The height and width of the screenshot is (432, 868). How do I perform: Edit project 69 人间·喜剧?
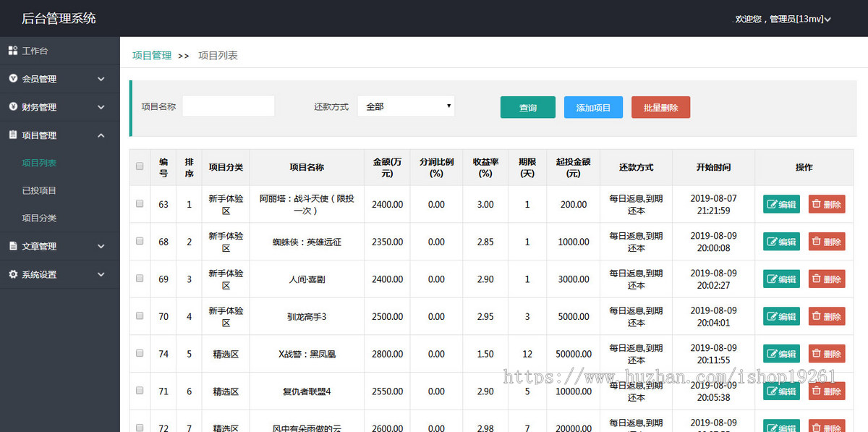click(781, 279)
